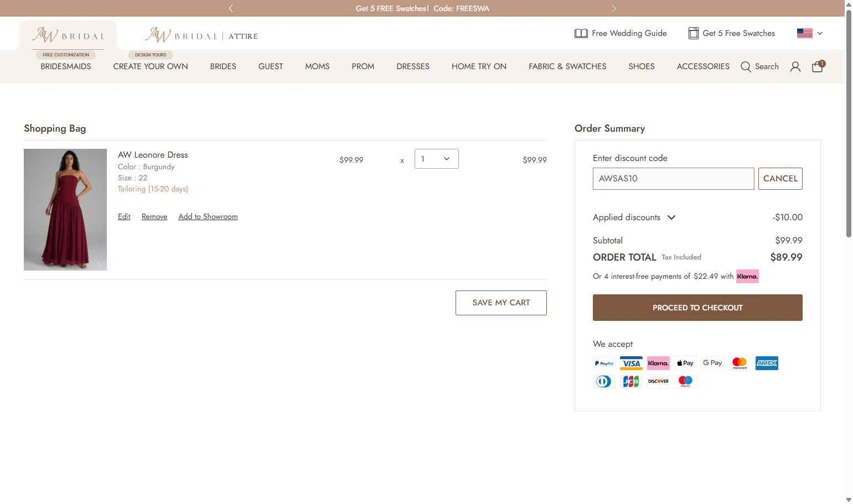Open the shopping bag cart icon
The height and width of the screenshot is (504, 853).
[818, 66]
